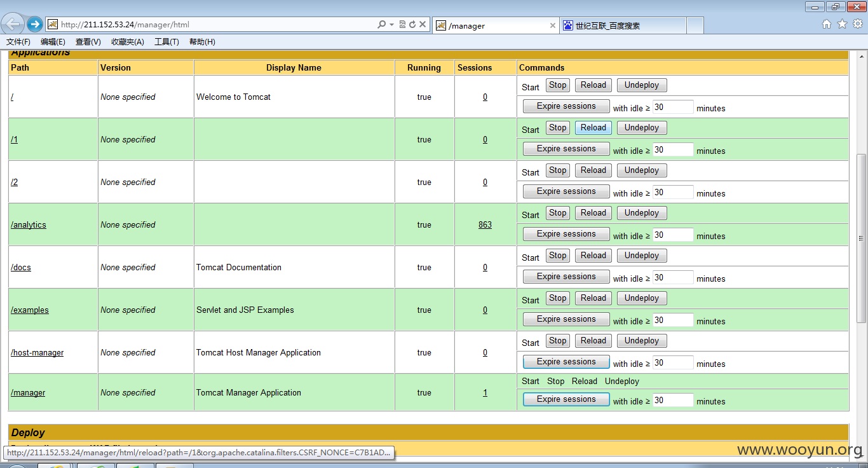Switch to 世纪互联_百度搜索 tab
This screenshot has width=868, height=468.
point(623,25)
